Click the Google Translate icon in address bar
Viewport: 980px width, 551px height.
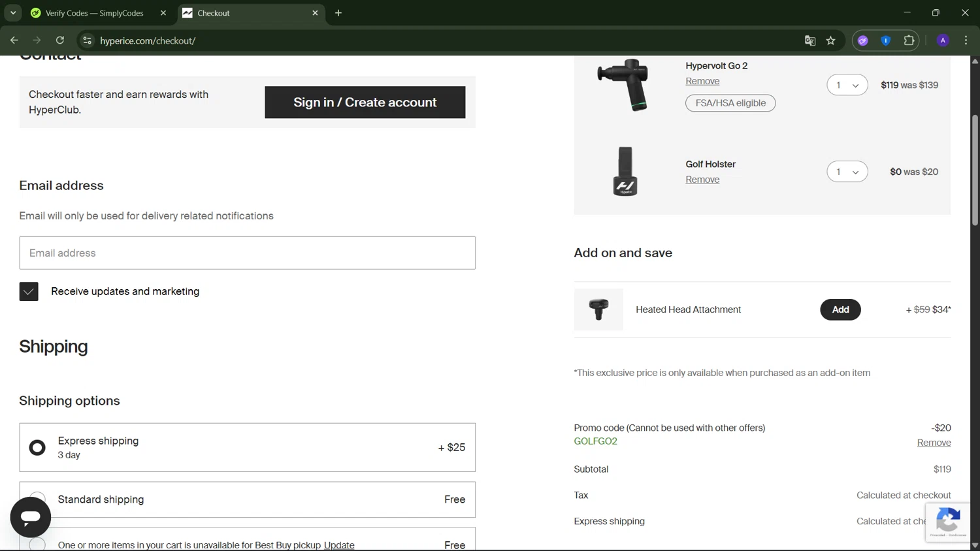click(810, 40)
